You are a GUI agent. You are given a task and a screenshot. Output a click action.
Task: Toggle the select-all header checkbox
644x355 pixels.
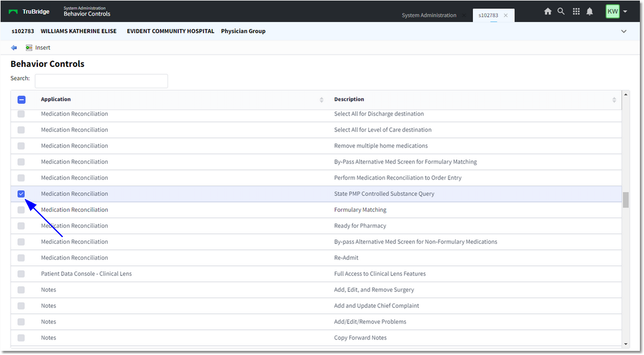pos(21,100)
